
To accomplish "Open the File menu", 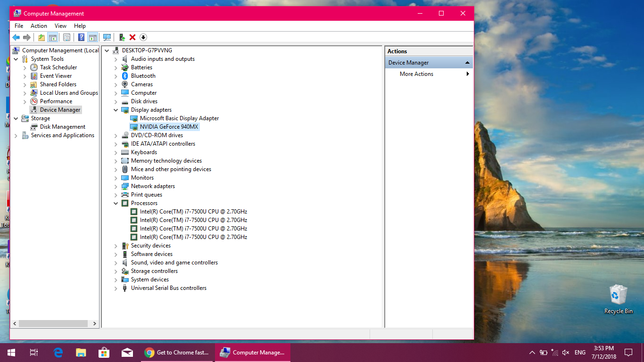I will point(19,26).
